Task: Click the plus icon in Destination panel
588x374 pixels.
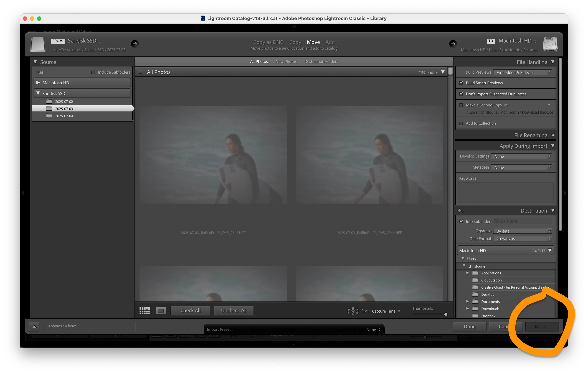Action: click(460, 210)
